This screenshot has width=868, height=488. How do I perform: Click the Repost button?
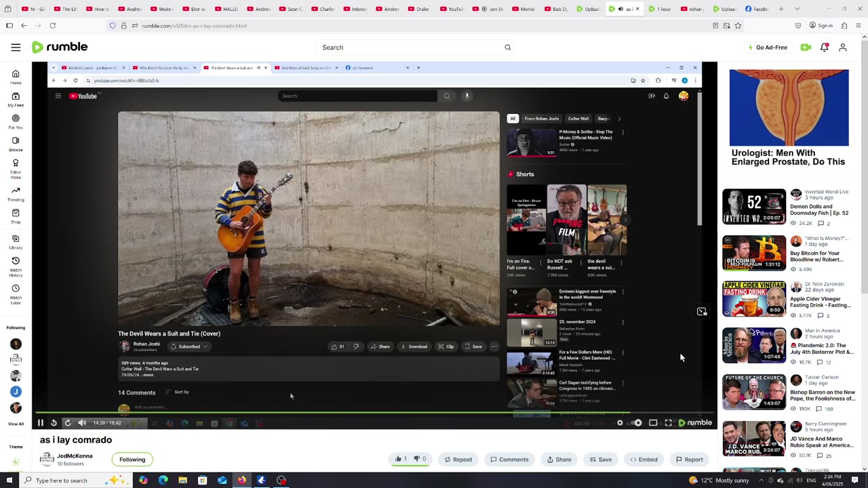(458, 460)
